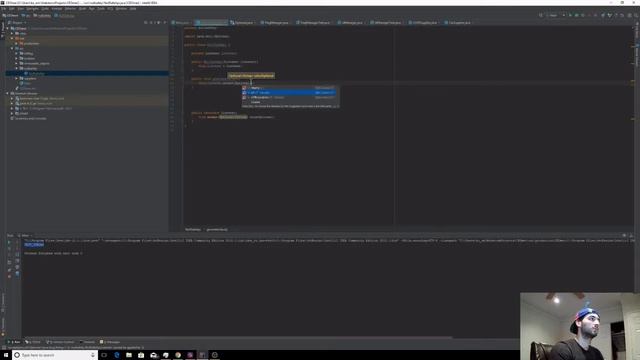Image resolution: width=640 pixels, height=360 pixels.
Task: Click the green Run button in top toolbar
Action: click(570, 15)
